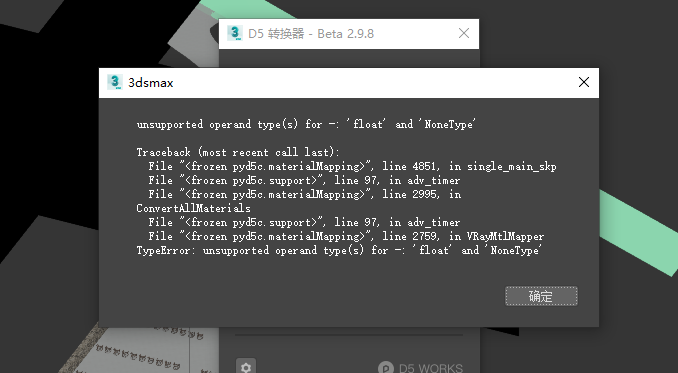Image resolution: width=678 pixels, height=373 pixels.
Task: Click the '3dsmax' dialog title text
Action: [x=150, y=83]
